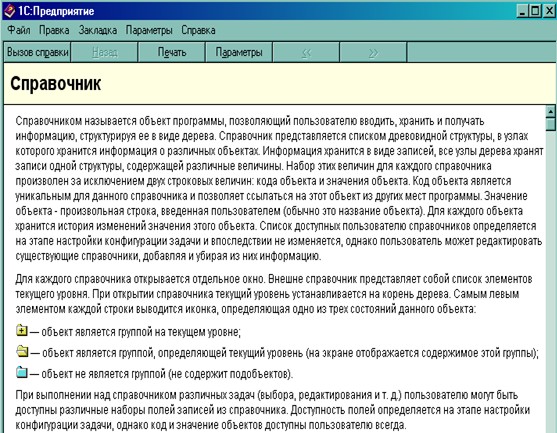
Task: Open the Справка menu
Action: point(198,30)
